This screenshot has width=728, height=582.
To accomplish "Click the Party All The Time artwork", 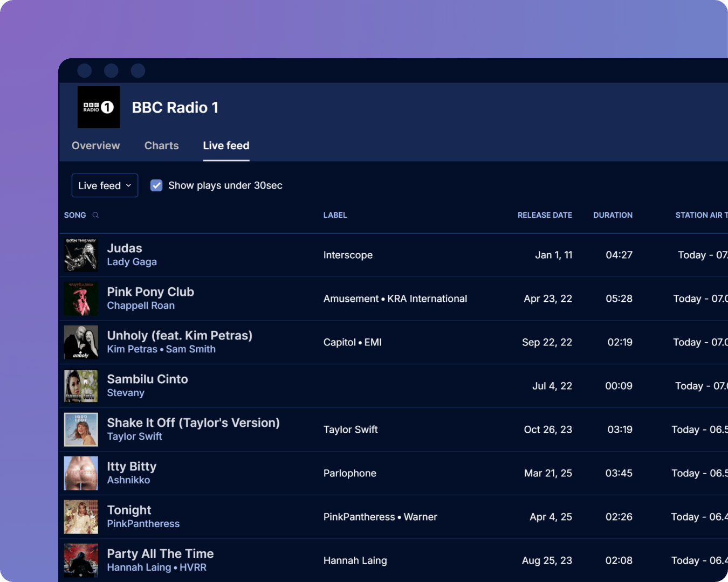I will 80,560.
